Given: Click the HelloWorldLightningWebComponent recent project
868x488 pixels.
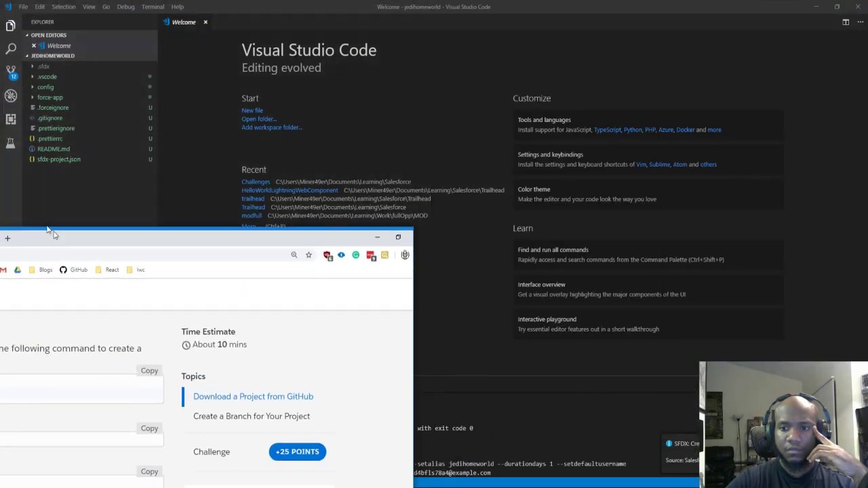Looking at the screenshot, I should (290, 190).
